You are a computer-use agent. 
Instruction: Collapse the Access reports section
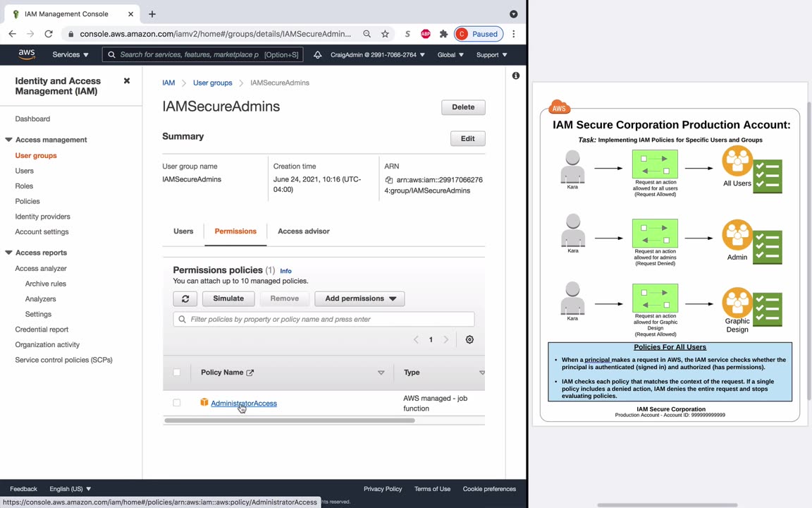coord(8,253)
